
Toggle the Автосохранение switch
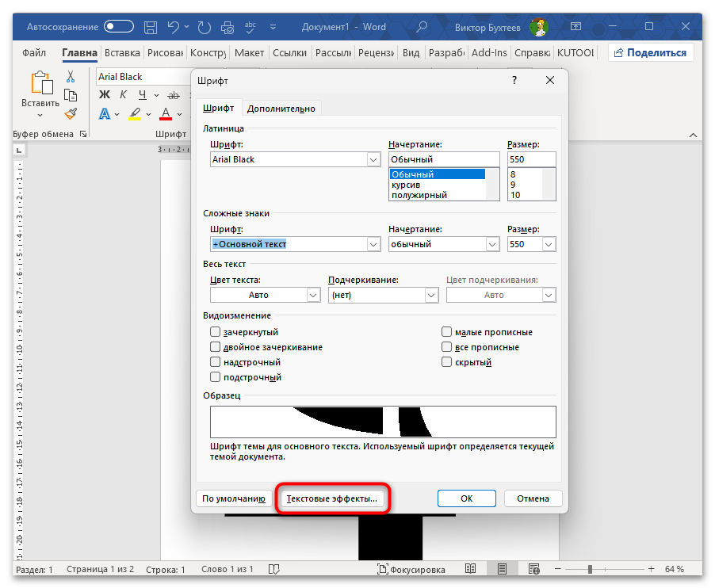(119, 26)
